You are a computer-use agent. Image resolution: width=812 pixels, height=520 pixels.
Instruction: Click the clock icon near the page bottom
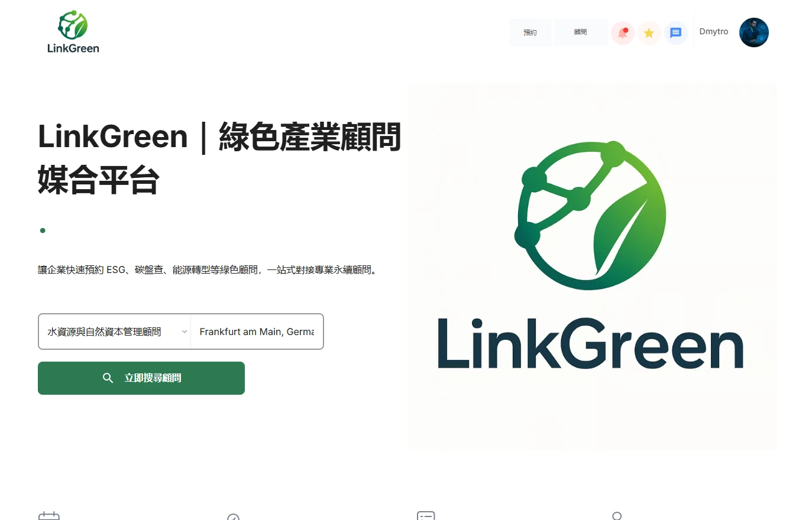(x=233, y=516)
